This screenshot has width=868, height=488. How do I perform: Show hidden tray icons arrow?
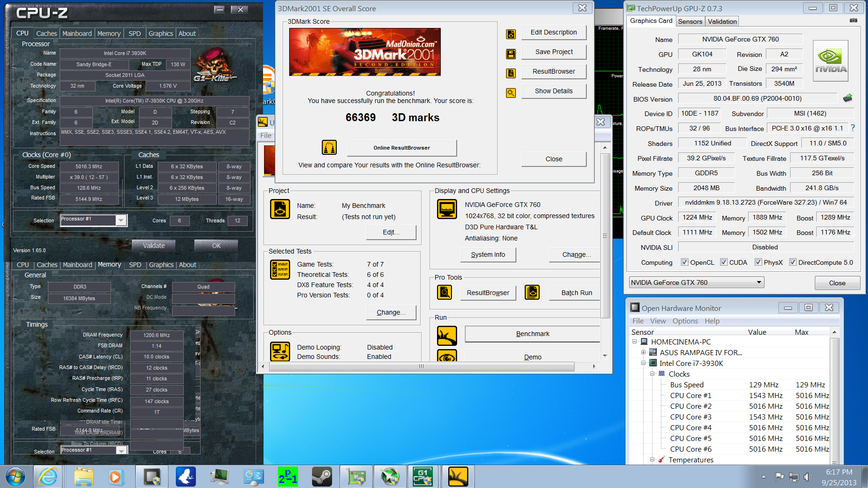click(x=764, y=477)
